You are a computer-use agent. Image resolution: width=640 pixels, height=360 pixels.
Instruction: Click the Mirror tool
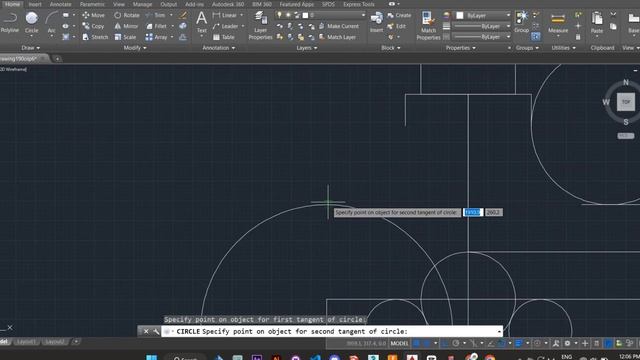127,26
